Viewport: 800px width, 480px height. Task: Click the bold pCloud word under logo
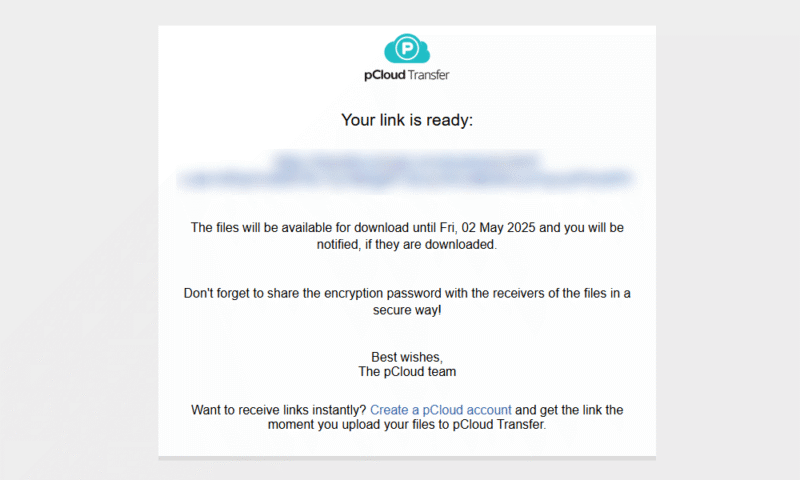tap(385, 75)
